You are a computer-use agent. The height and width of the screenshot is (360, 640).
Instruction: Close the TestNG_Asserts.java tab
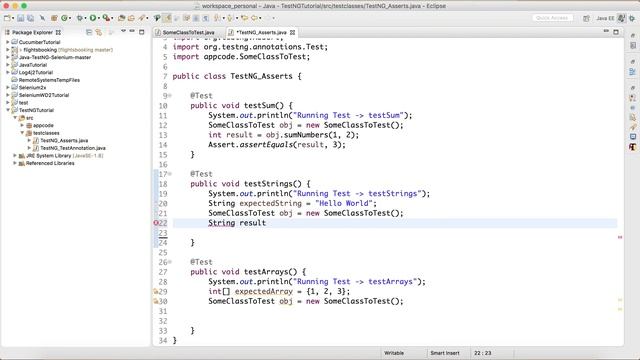point(292,32)
